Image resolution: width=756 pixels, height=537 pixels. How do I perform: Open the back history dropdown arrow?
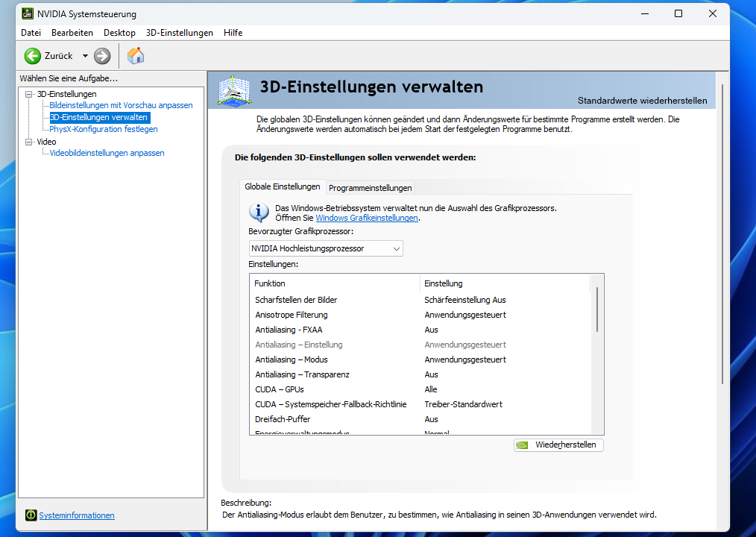click(x=85, y=56)
